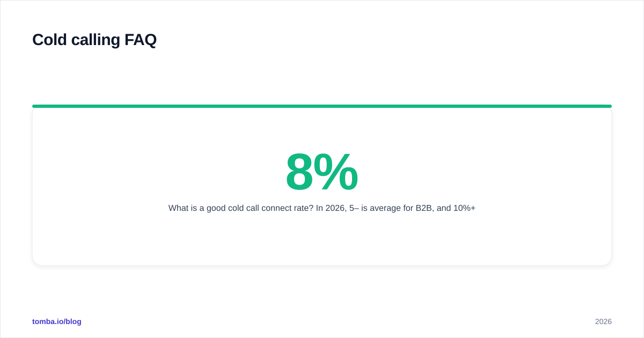Image resolution: width=644 pixels, height=338 pixels.
Task: Click the Cold calling FAQ heading
Action: click(94, 40)
